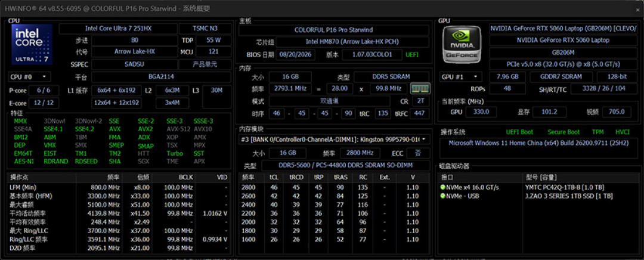Click the 2793.1 MHz memory frequency value
The height and width of the screenshot is (260, 644).
(x=290, y=88)
